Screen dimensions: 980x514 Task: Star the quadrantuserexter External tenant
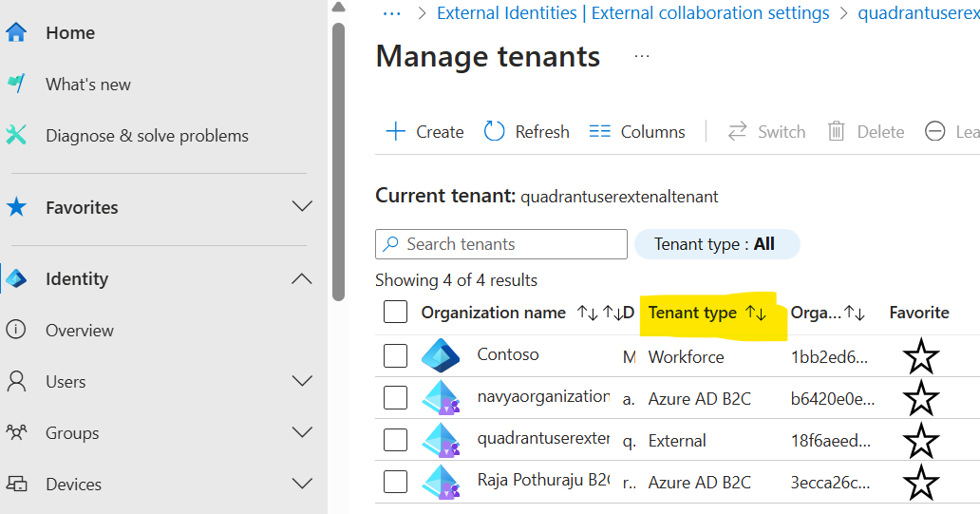tap(921, 440)
